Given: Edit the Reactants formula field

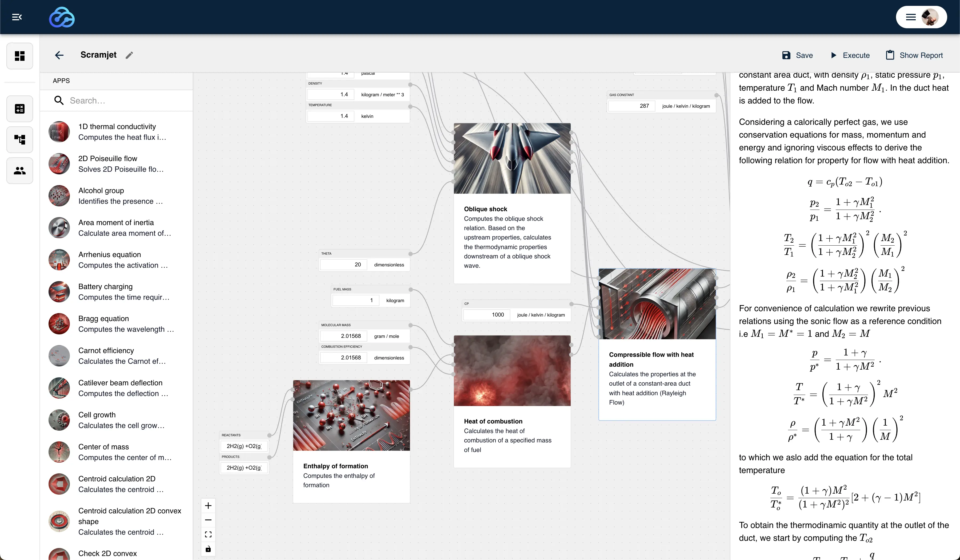Looking at the screenshot, I should (x=244, y=446).
